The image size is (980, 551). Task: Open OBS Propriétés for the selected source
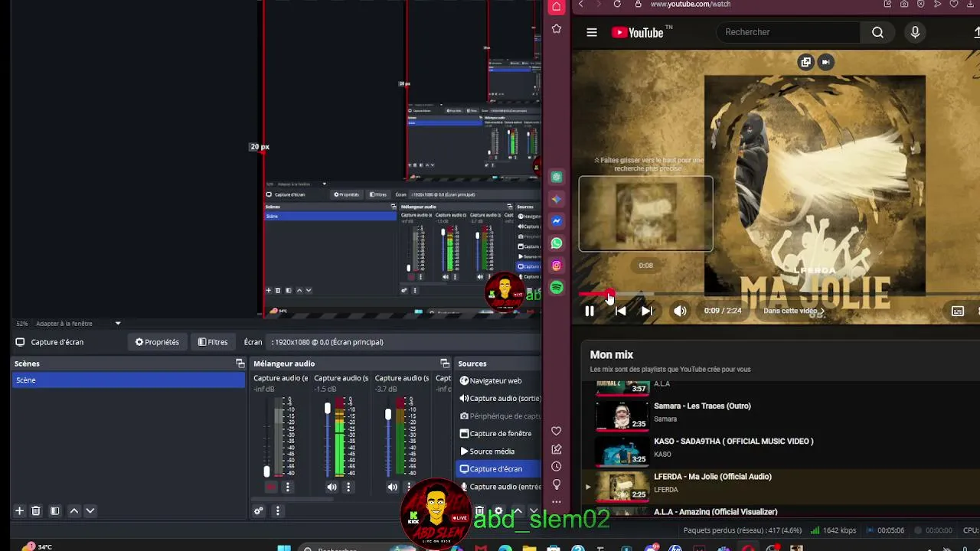157,342
